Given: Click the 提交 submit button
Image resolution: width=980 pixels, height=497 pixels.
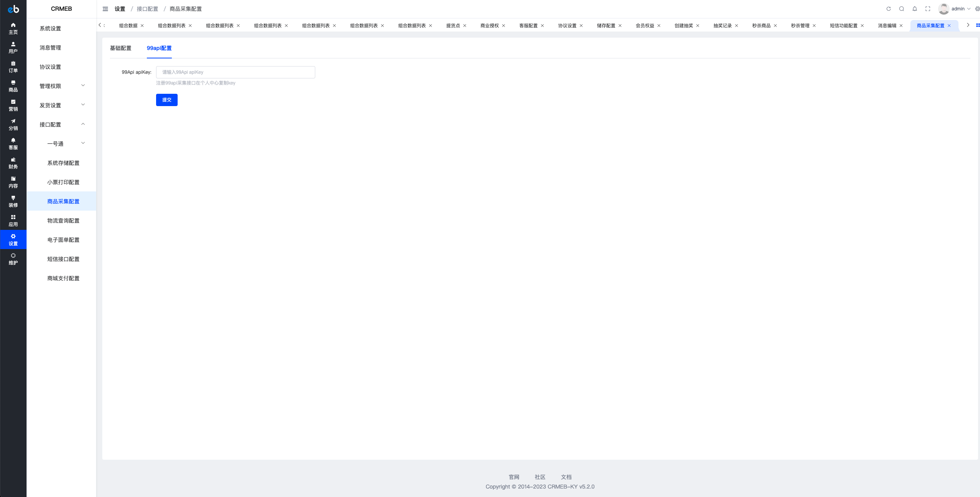Looking at the screenshot, I should (167, 100).
